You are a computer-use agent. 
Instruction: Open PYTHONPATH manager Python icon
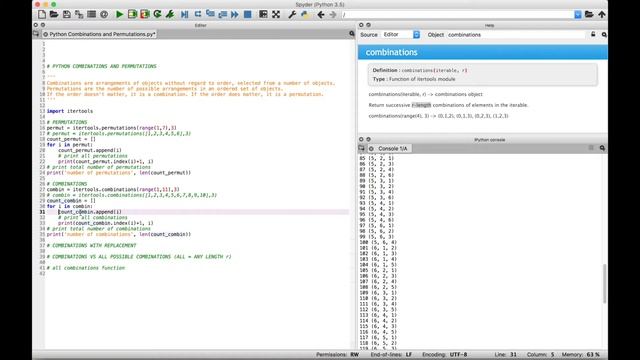click(x=304, y=14)
